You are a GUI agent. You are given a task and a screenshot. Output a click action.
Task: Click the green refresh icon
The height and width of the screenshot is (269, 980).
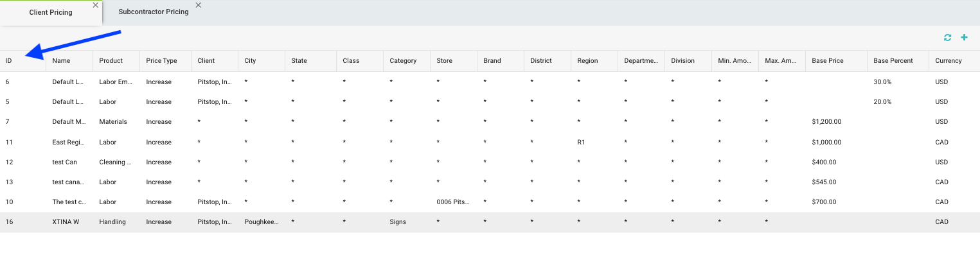click(x=947, y=38)
